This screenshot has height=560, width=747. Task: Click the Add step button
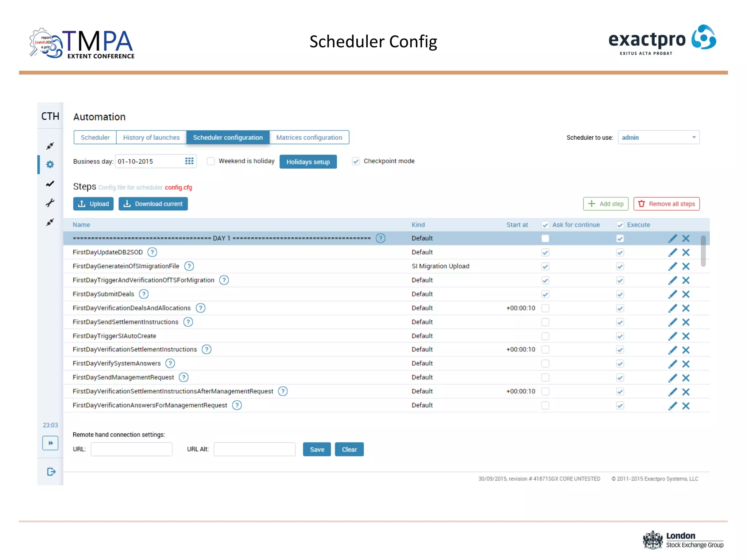(x=606, y=204)
